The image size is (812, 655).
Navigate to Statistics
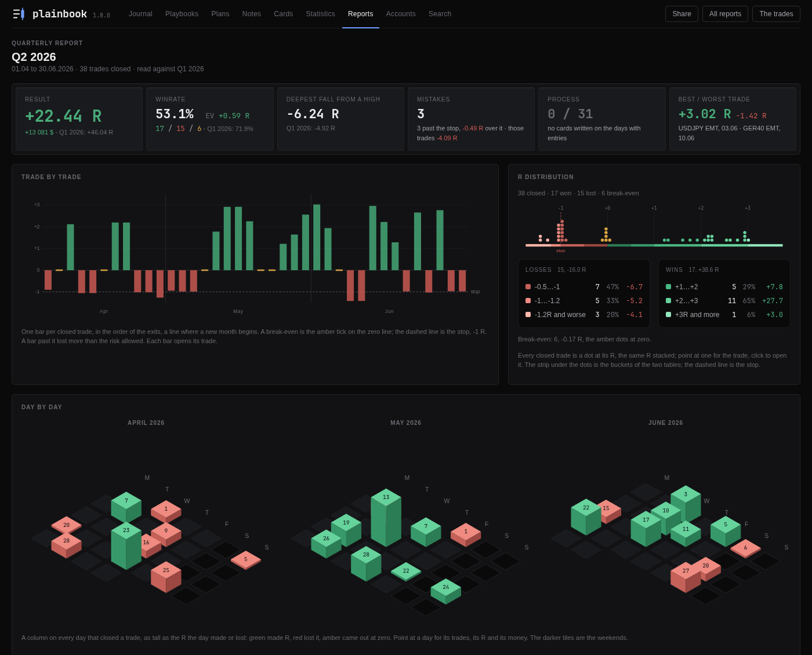tap(321, 14)
